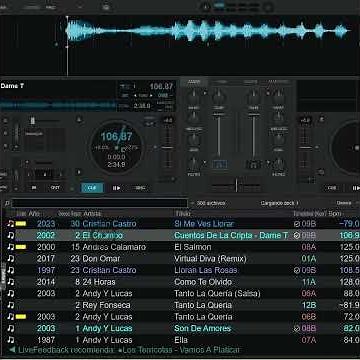Select the artist 24 Horas

click(x=99, y=282)
